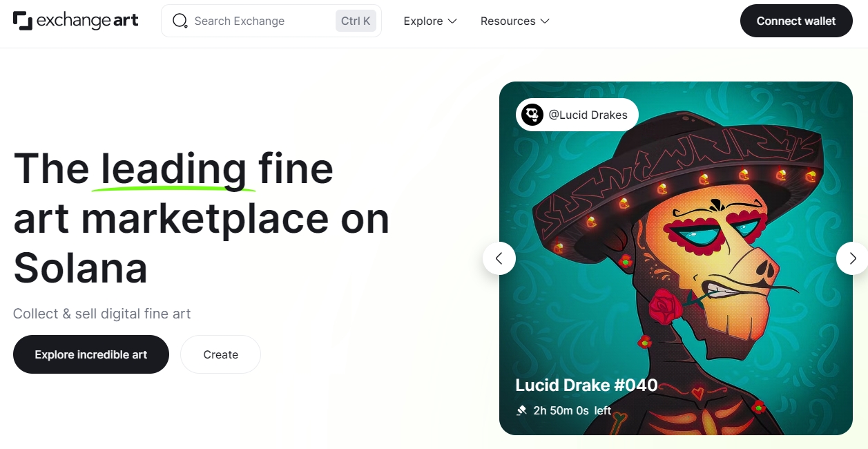This screenshot has height=449, width=868.
Task: Click the Ctrl K shortcut badge
Action: coord(355,21)
